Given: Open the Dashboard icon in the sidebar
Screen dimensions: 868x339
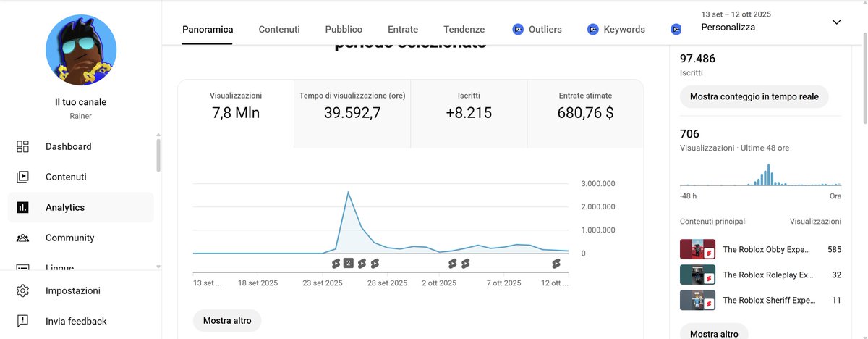Looking at the screenshot, I should click(x=22, y=146).
